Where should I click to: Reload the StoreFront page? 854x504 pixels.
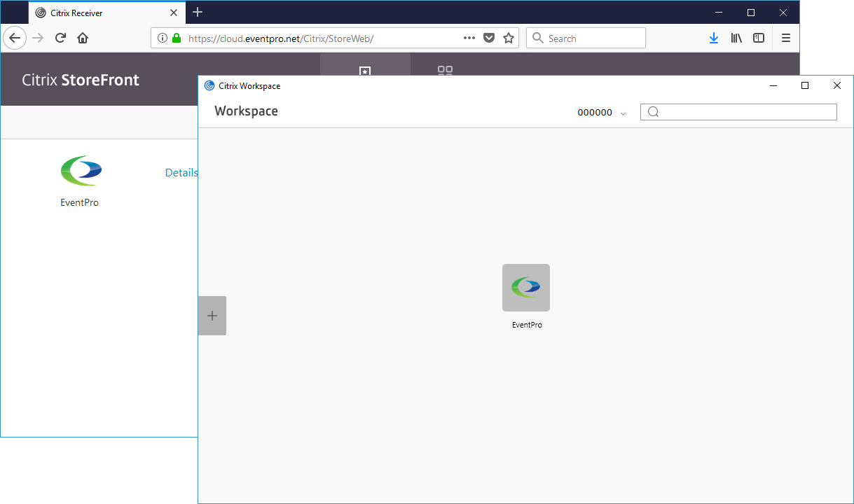point(60,38)
